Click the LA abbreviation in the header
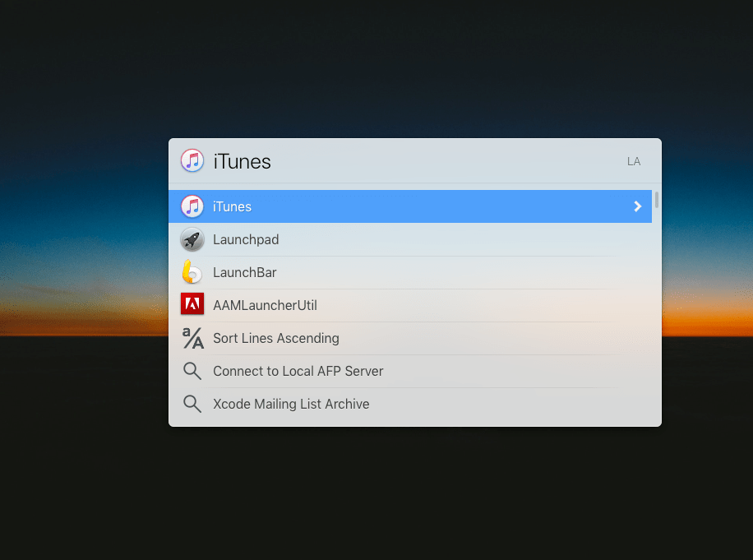This screenshot has width=753, height=560. click(x=634, y=161)
